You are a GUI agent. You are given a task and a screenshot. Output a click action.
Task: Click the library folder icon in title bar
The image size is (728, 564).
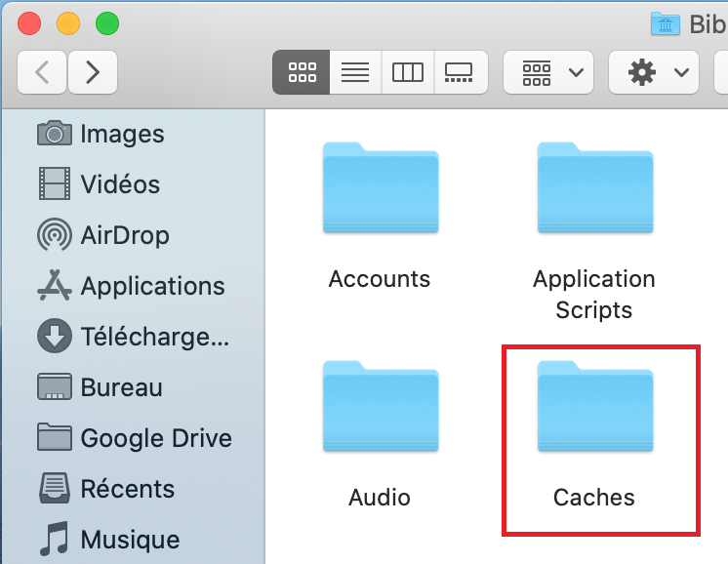point(665,23)
